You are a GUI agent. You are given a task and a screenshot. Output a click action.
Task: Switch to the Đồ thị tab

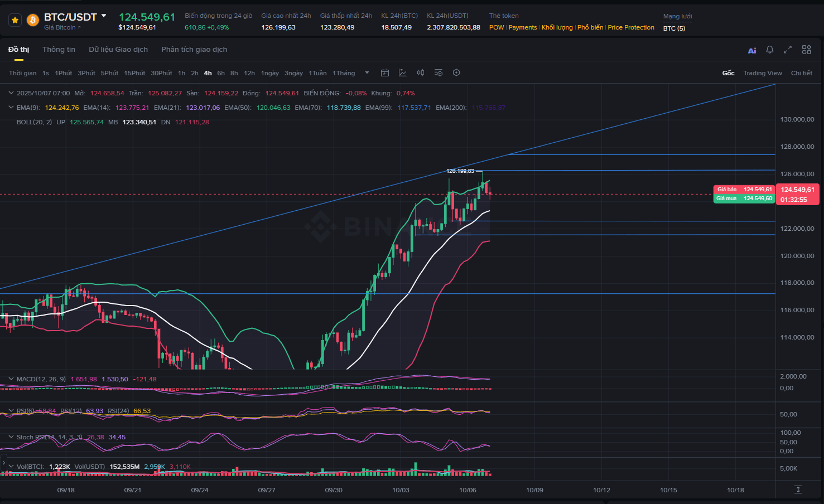pos(18,50)
